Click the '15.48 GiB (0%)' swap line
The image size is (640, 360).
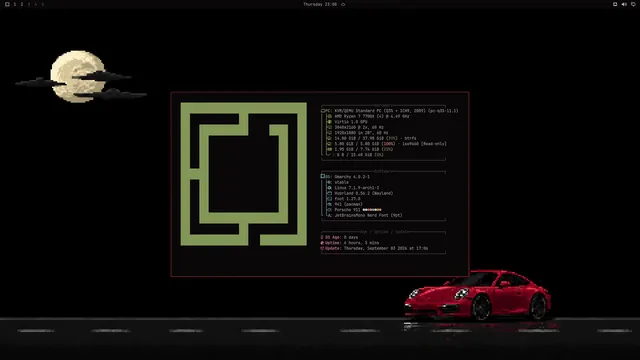(360, 155)
